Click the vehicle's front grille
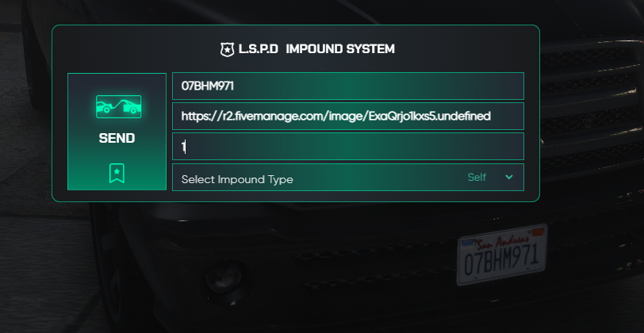Image resolution: width=644 pixels, height=333 pixels. point(592,107)
